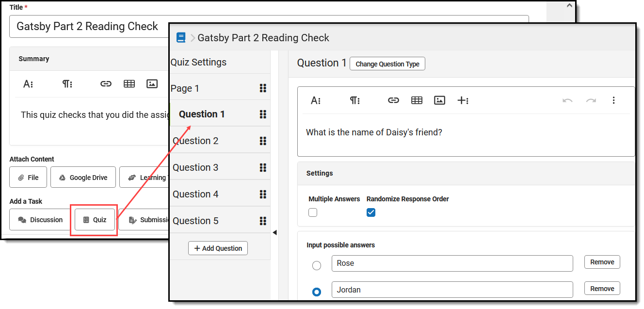This screenshot has height=309, width=644.
Task: Click the Jordan answer text field
Action: [x=452, y=290]
